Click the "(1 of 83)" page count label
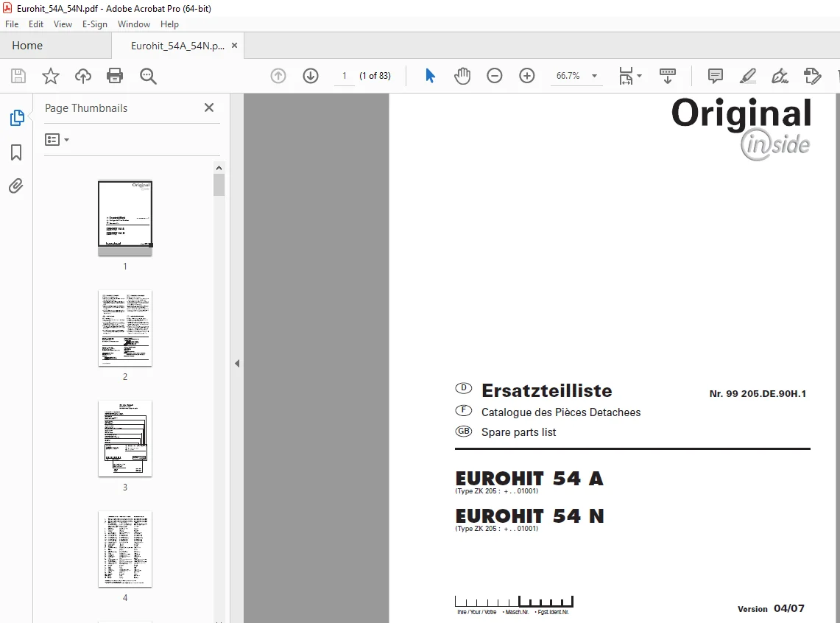The height and width of the screenshot is (623, 840). 375,76
